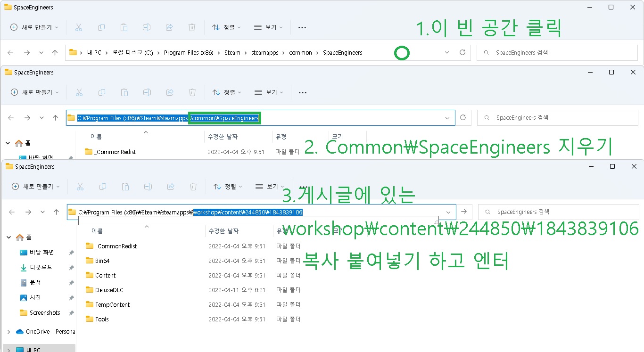
Task: Open 새로 만들기 dropdown in top window
Action: click(x=34, y=27)
